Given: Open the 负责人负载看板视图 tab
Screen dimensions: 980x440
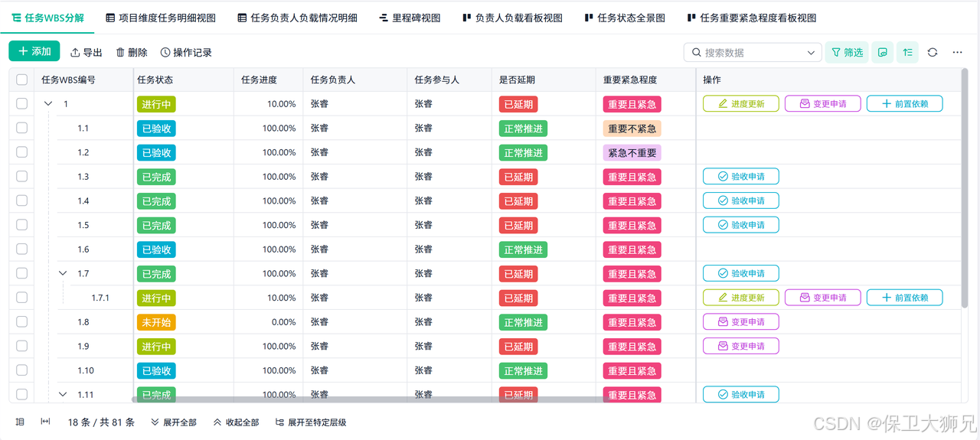Looking at the screenshot, I should pyautogui.click(x=513, y=18).
